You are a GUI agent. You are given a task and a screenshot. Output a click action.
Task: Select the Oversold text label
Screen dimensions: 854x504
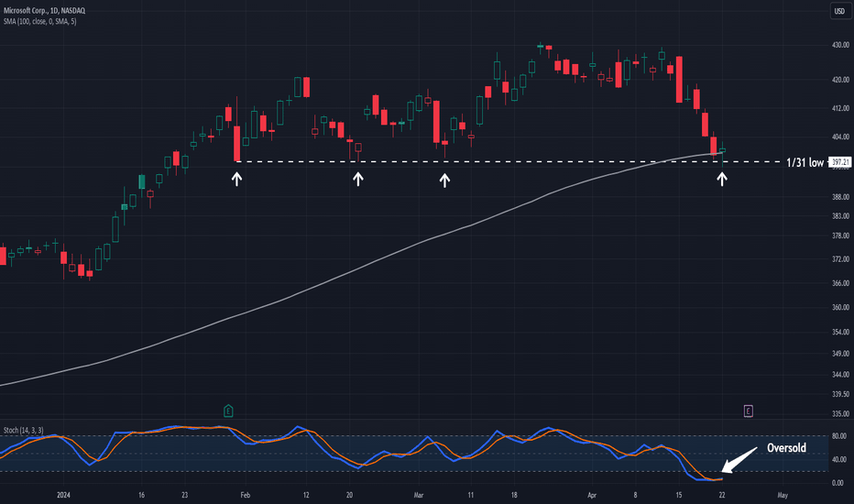[x=786, y=448]
